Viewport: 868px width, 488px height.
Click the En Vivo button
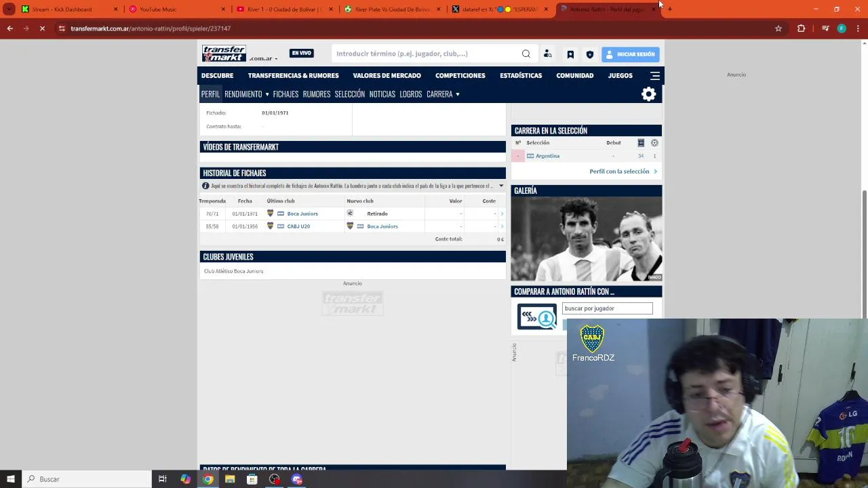[x=302, y=53]
